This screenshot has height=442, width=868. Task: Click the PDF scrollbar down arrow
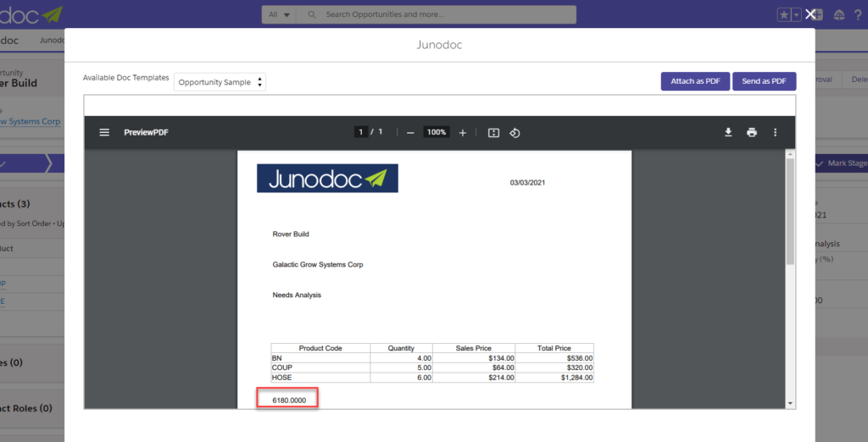tap(790, 403)
